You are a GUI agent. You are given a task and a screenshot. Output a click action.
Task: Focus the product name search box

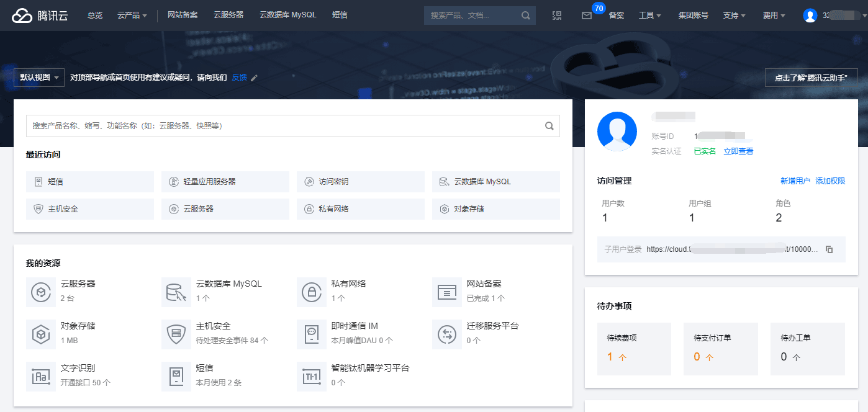(293, 125)
